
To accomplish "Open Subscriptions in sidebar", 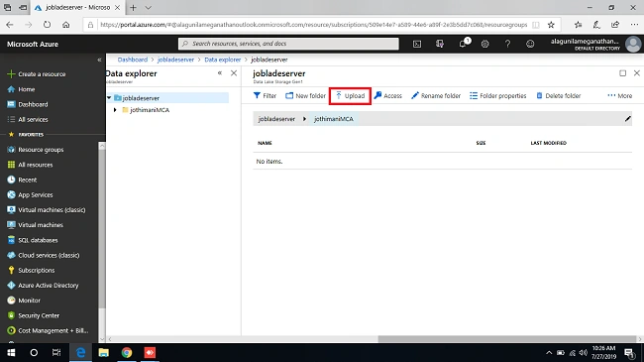I will 31,271.
